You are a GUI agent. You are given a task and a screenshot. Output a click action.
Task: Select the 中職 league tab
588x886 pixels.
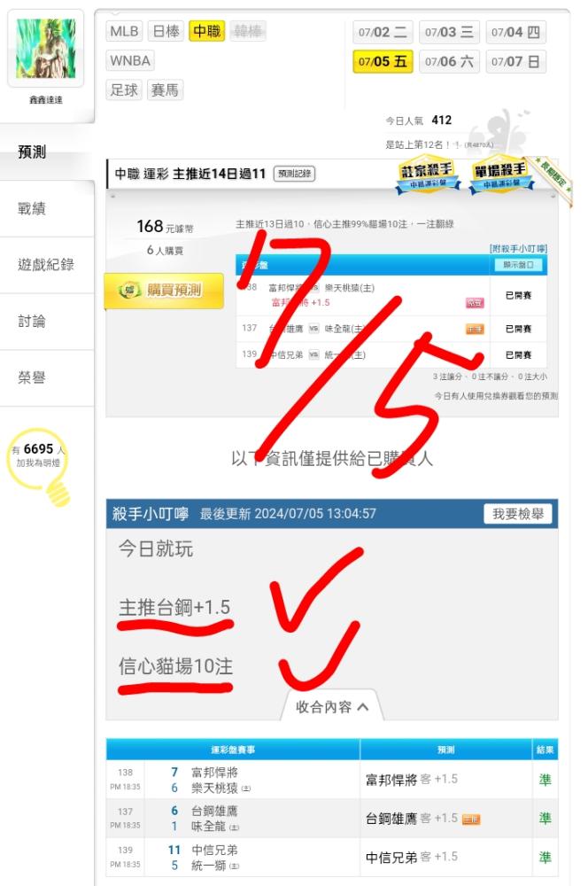pos(206,31)
